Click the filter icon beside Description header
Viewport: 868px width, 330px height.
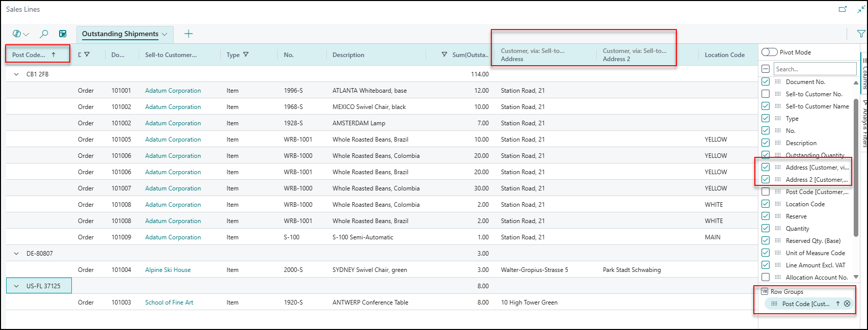click(444, 54)
